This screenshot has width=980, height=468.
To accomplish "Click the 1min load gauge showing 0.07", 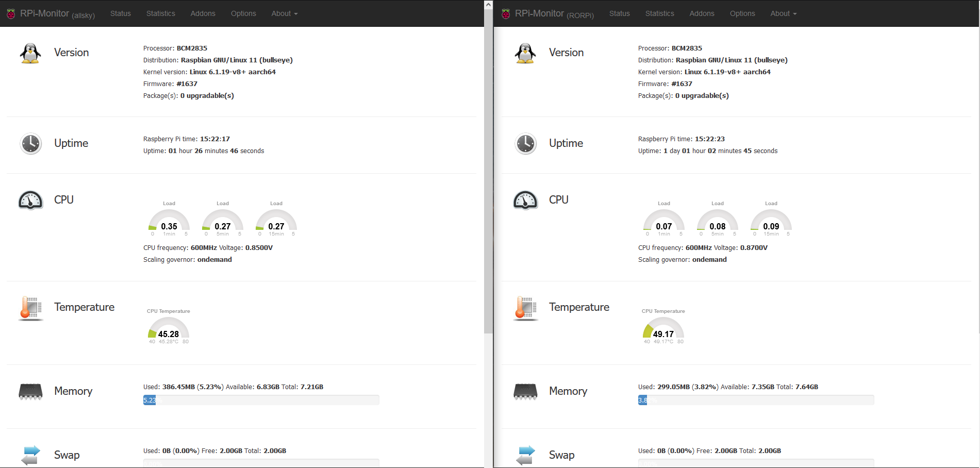I will [x=664, y=220].
